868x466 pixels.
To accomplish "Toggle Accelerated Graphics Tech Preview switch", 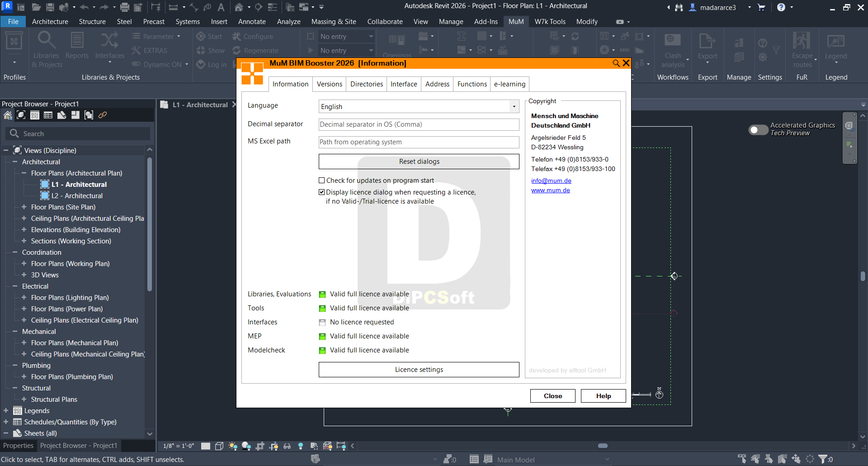I will click(758, 130).
